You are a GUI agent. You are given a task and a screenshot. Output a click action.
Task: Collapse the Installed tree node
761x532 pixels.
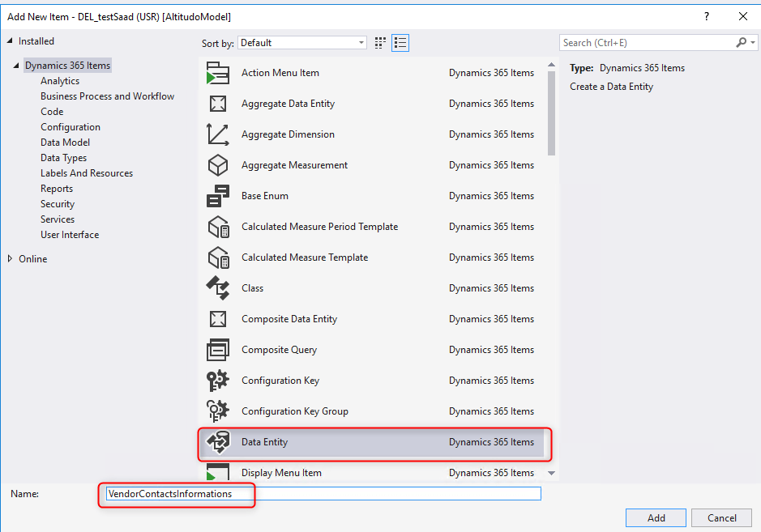click(11, 41)
